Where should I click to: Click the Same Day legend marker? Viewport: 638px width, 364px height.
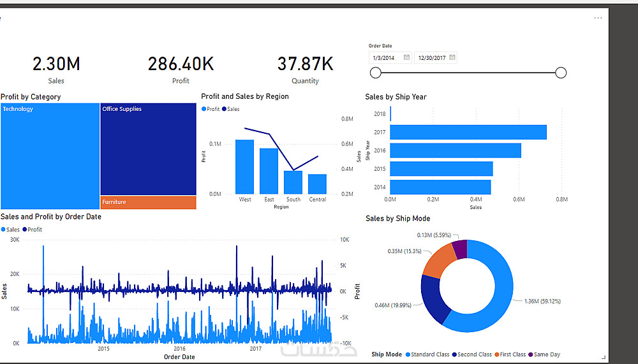coord(531,354)
